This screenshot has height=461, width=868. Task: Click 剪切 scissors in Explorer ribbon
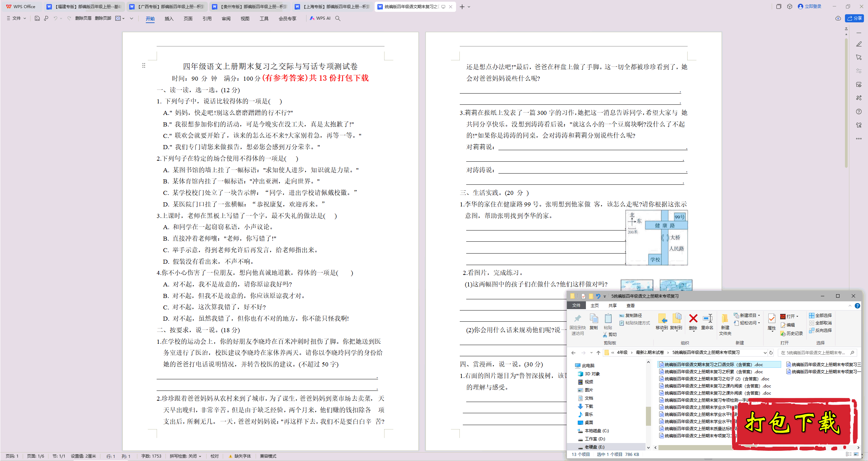(610, 335)
